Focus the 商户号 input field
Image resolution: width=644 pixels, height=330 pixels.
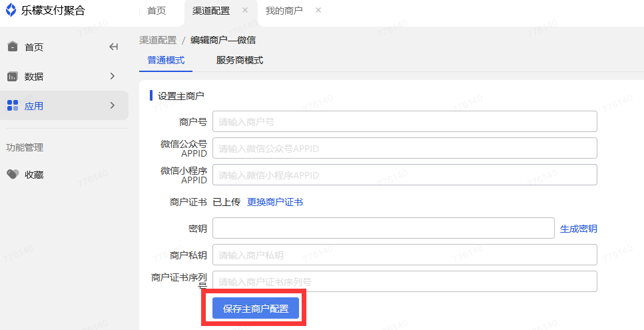pyautogui.click(x=404, y=121)
